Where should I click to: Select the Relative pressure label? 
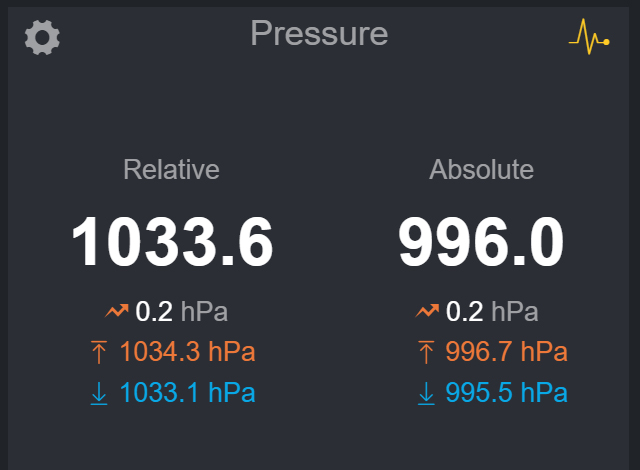tap(171, 170)
